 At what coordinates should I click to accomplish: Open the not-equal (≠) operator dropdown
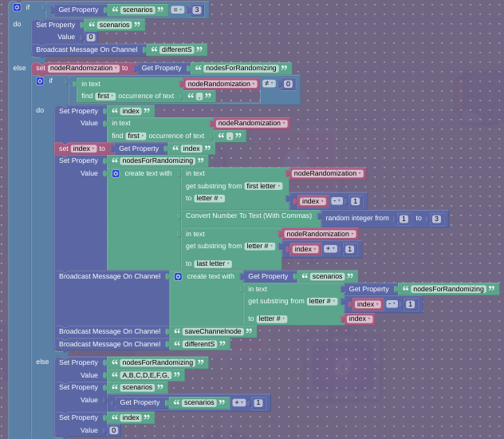[x=269, y=84]
